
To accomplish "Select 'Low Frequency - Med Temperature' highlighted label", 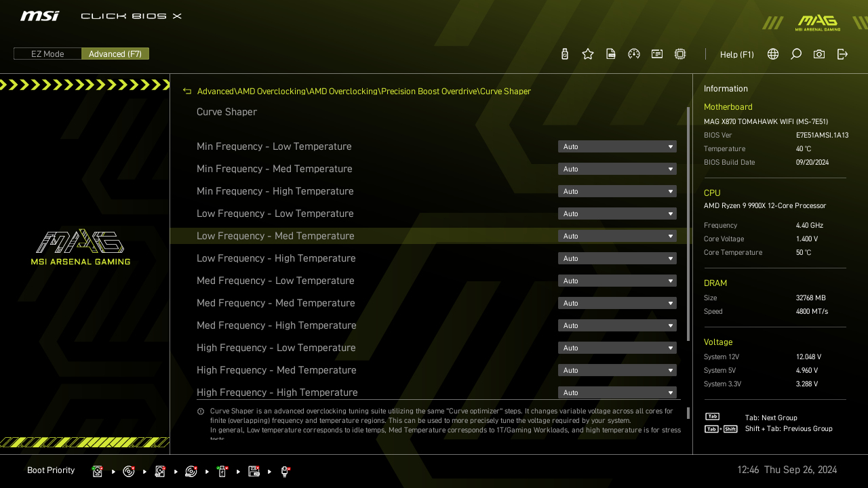I will 275,236.
